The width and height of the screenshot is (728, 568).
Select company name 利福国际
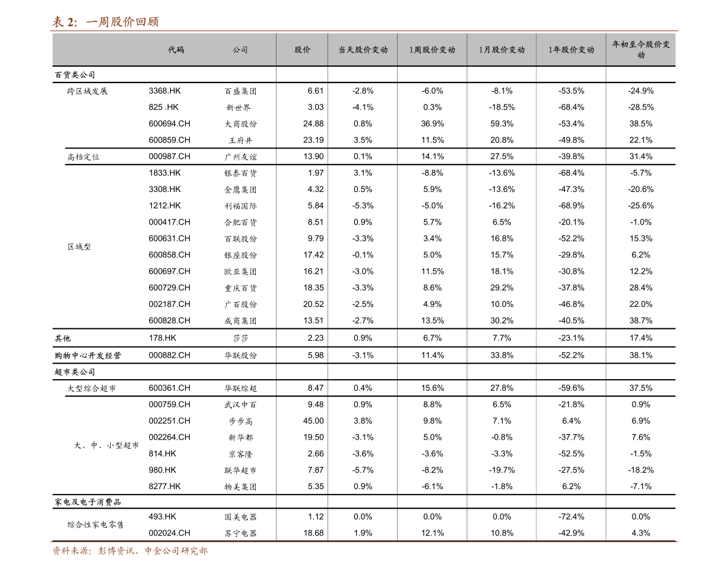coord(240,206)
